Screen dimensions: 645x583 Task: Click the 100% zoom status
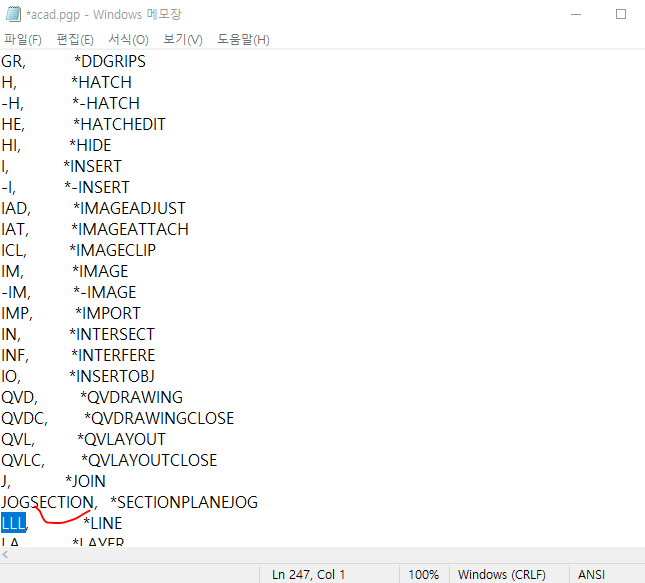424,574
